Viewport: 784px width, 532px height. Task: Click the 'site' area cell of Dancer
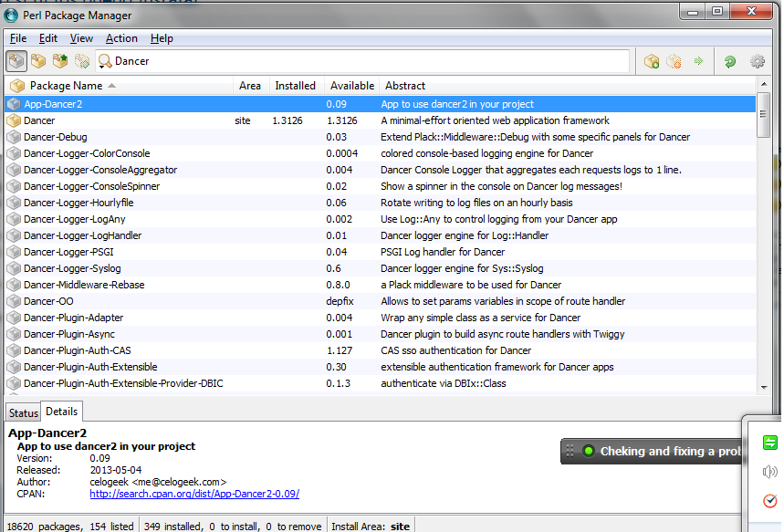(x=243, y=120)
